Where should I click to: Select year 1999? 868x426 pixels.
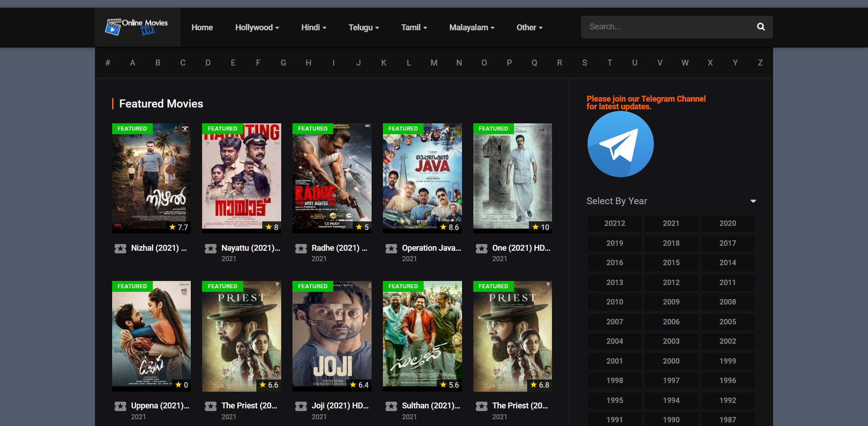click(x=727, y=361)
